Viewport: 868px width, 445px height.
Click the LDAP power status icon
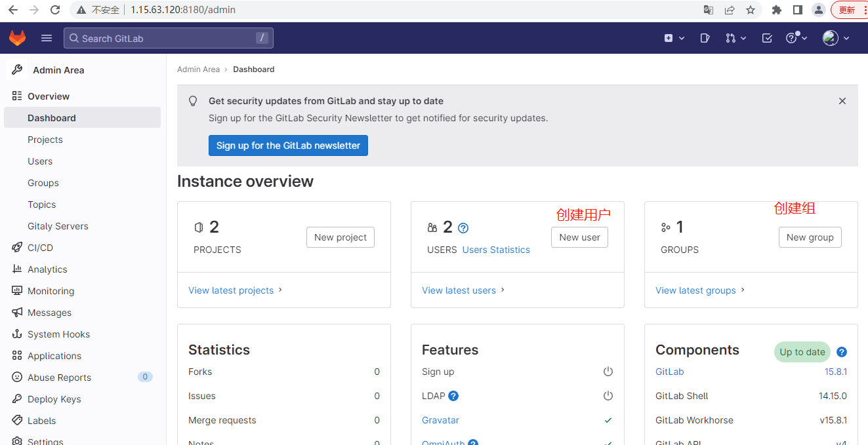608,396
